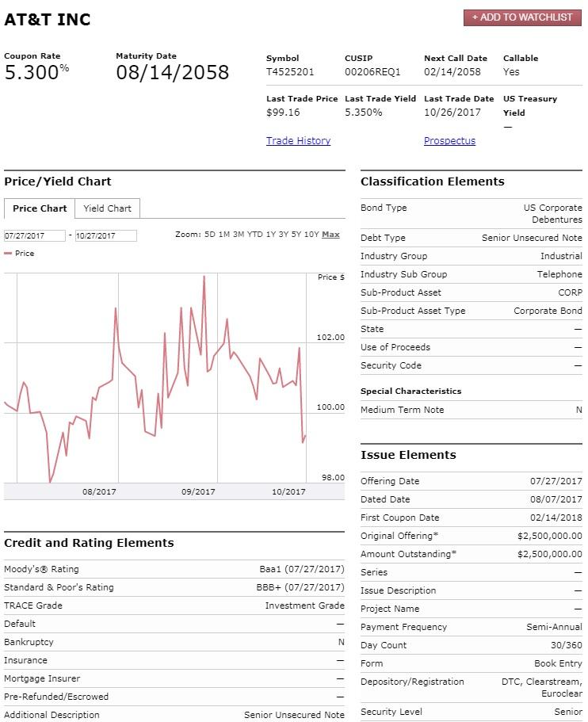Click the First Coupon Date 02/14/2018

556,518
